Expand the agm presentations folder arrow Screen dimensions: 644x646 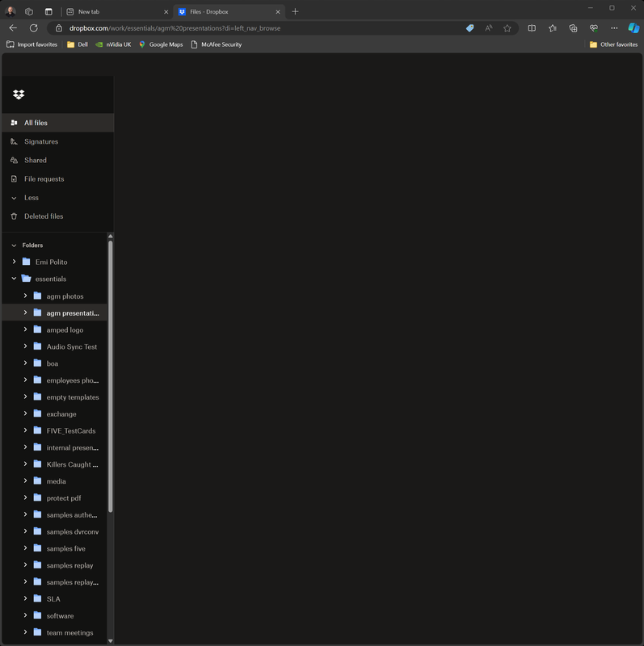(x=25, y=313)
